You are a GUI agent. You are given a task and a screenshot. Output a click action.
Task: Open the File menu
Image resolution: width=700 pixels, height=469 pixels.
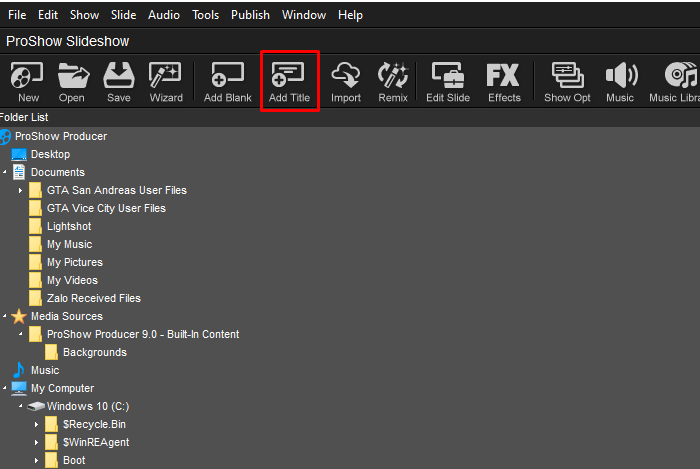click(17, 15)
